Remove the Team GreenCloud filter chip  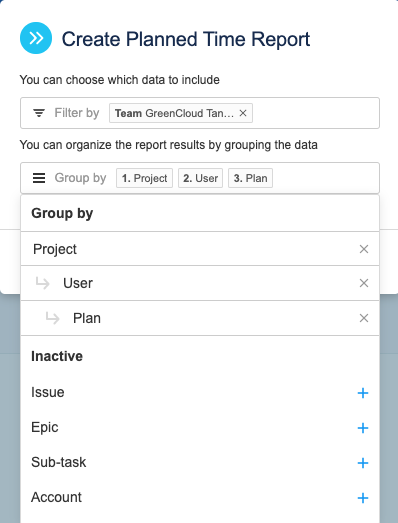click(243, 113)
